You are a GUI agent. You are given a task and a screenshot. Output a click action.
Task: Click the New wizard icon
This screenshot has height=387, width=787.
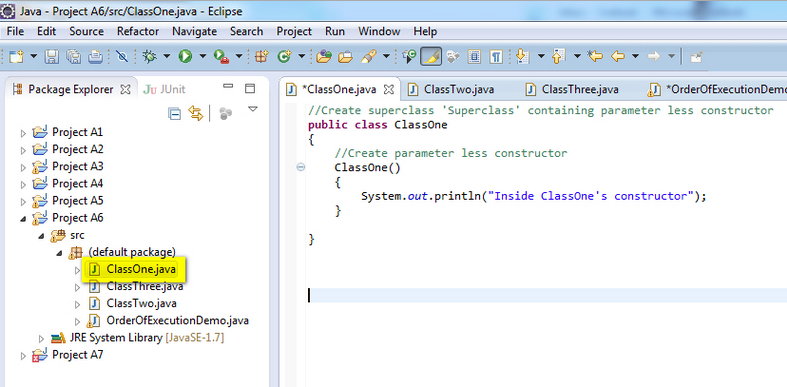point(17,57)
